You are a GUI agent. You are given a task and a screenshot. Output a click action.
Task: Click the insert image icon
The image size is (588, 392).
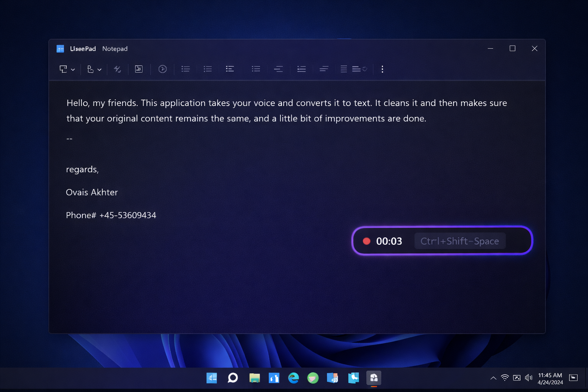coord(139,69)
